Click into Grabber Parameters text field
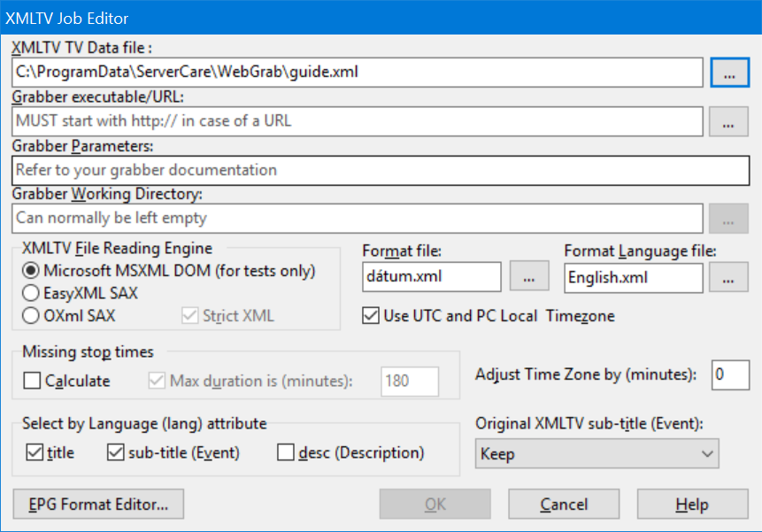This screenshot has width=762, height=532. [x=381, y=171]
